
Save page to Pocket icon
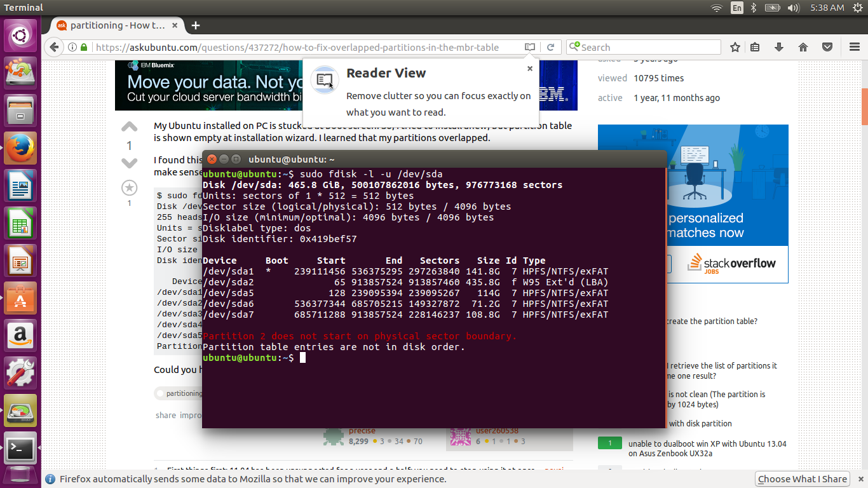(x=827, y=47)
